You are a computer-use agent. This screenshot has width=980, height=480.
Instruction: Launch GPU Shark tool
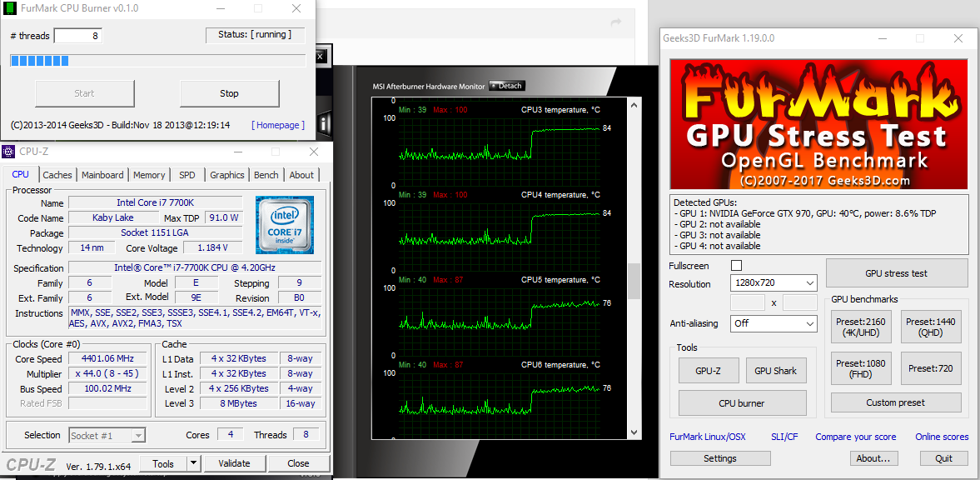(x=776, y=371)
